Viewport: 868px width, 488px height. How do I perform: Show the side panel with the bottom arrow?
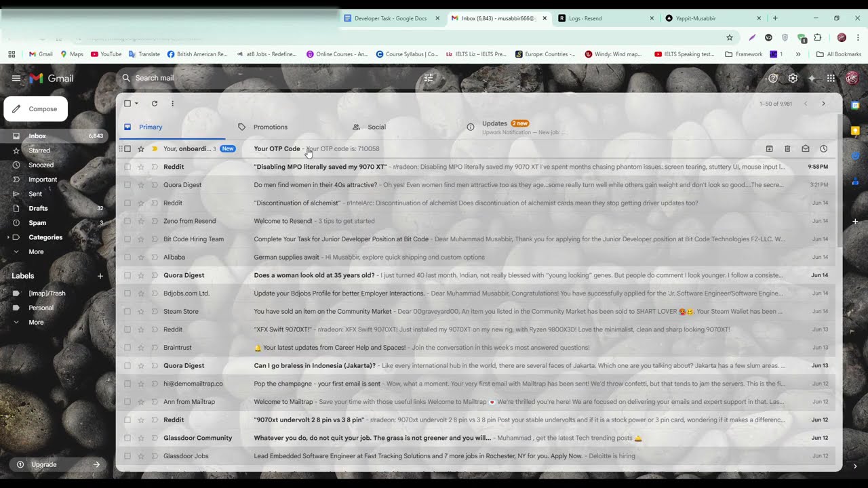coord(855,466)
